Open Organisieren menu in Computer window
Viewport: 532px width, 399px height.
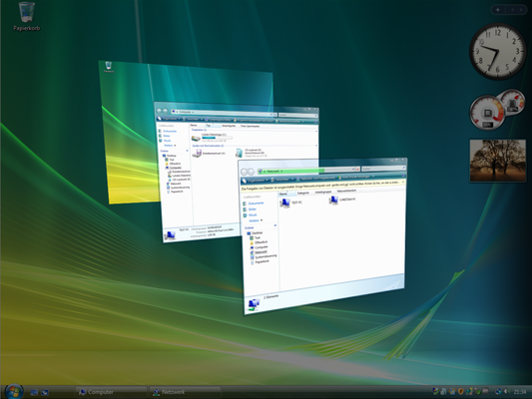[x=169, y=119]
